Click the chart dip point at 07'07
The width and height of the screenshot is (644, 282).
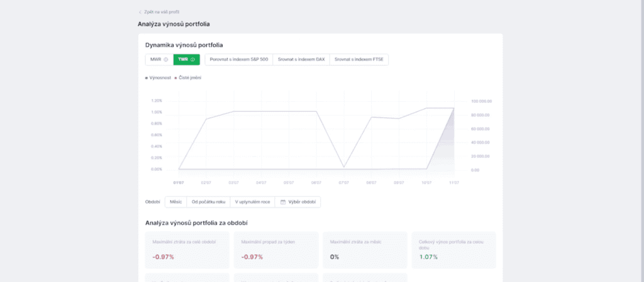(x=343, y=167)
